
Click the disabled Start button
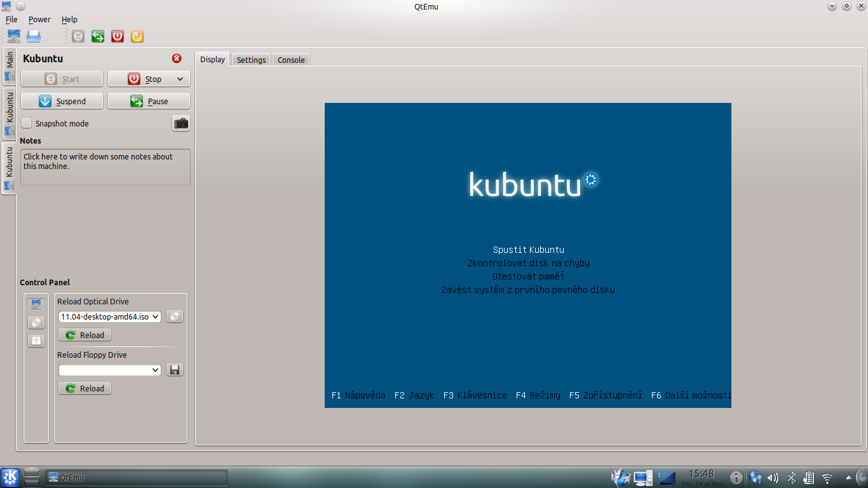point(62,79)
